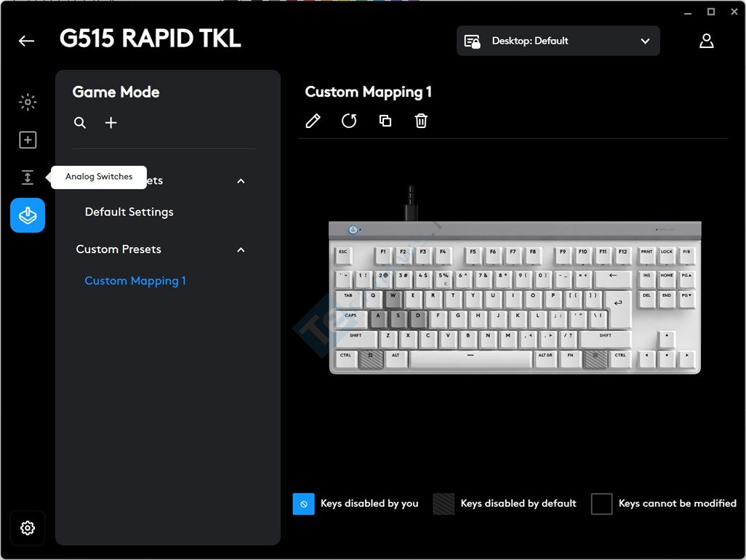Open the settings gear icon
Viewport: 746px width, 560px height.
pos(28,528)
